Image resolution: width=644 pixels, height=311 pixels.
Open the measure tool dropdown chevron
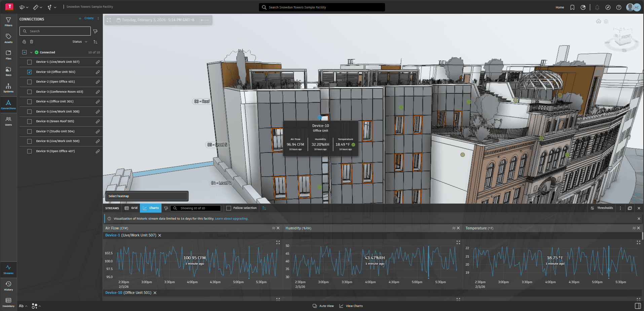pos(40,7)
